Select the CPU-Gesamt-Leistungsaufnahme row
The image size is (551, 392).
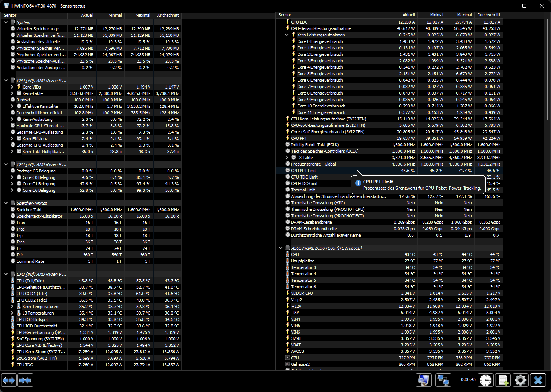click(389, 28)
